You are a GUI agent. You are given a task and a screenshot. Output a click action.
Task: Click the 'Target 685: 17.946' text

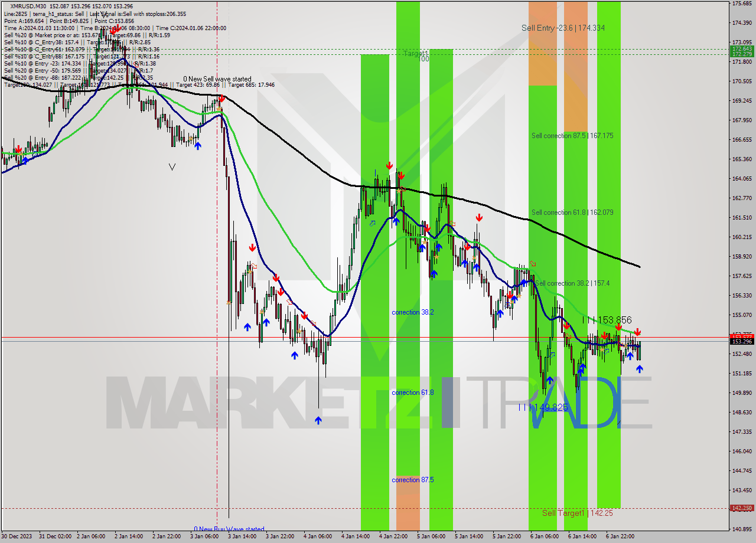pyautogui.click(x=251, y=85)
